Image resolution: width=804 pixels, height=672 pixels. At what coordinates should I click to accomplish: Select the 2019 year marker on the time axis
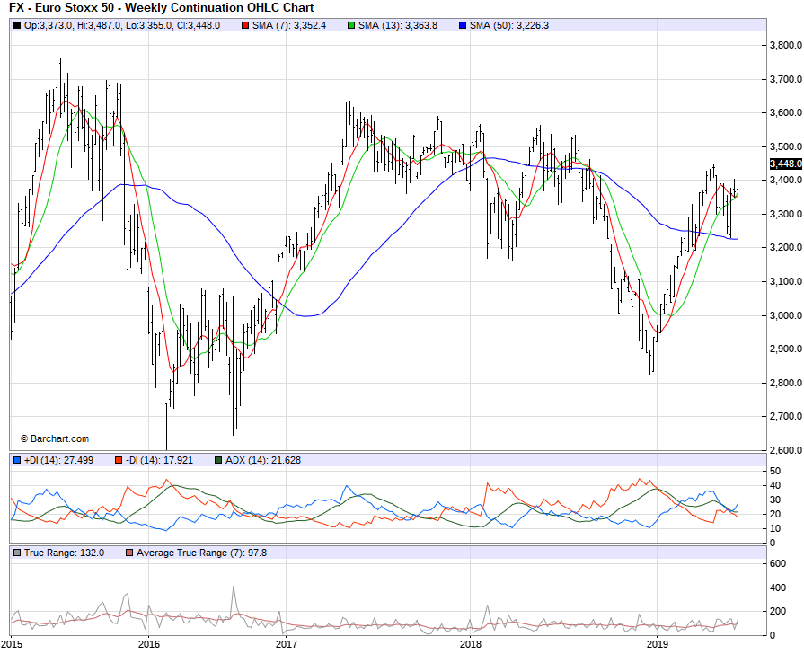point(658,644)
